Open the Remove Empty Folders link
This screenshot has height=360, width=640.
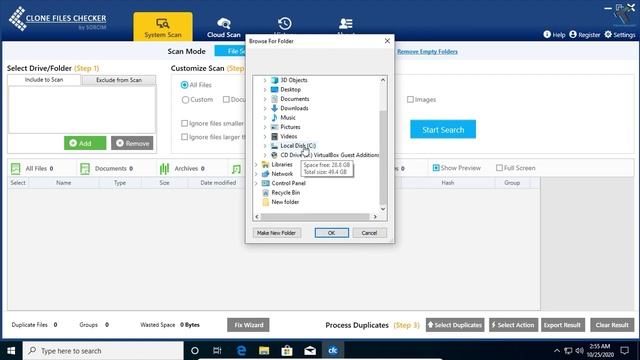(427, 51)
